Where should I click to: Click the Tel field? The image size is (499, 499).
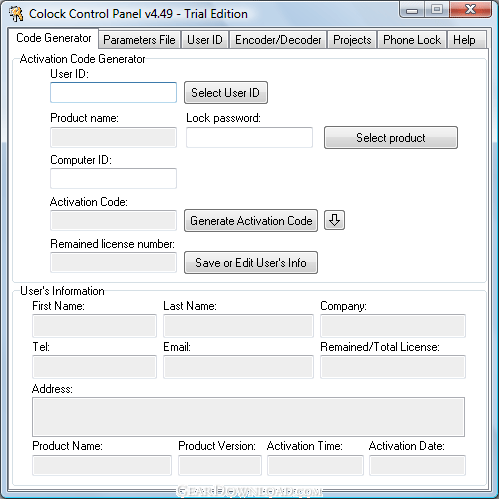point(94,367)
